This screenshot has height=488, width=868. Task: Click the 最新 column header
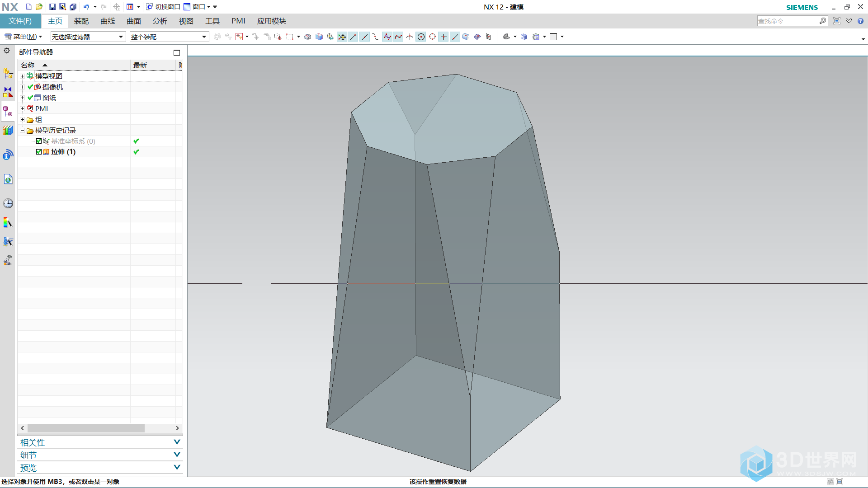point(153,65)
